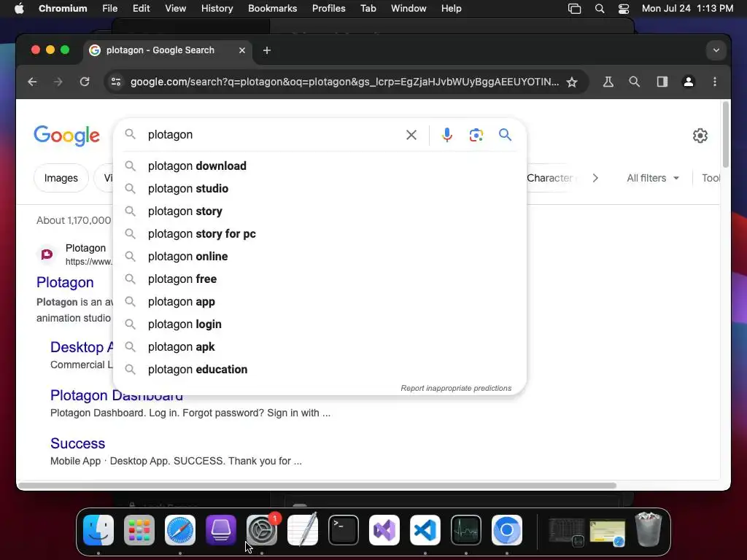The width and height of the screenshot is (747, 560).
Task: Click in the plotagon search input field
Action: [271, 135]
